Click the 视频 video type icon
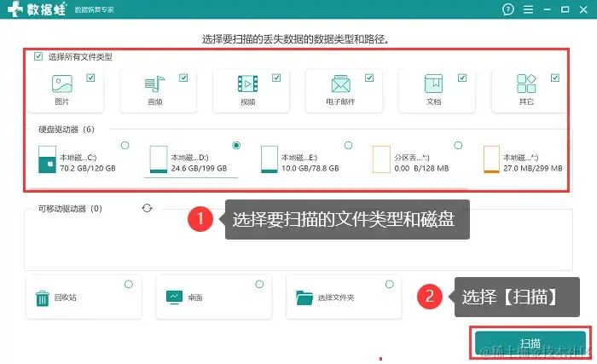Screen dimensions: 597x364 [x=248, y=84]
